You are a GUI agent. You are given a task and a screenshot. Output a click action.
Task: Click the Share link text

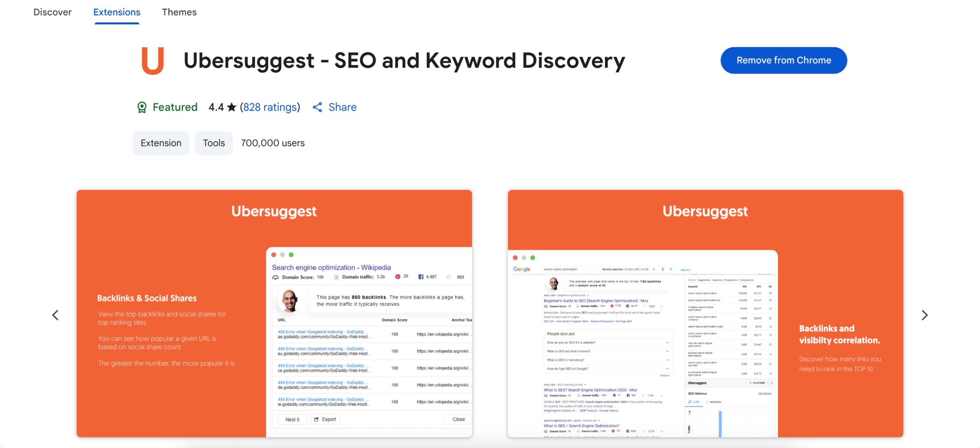(x=342, y=107)
